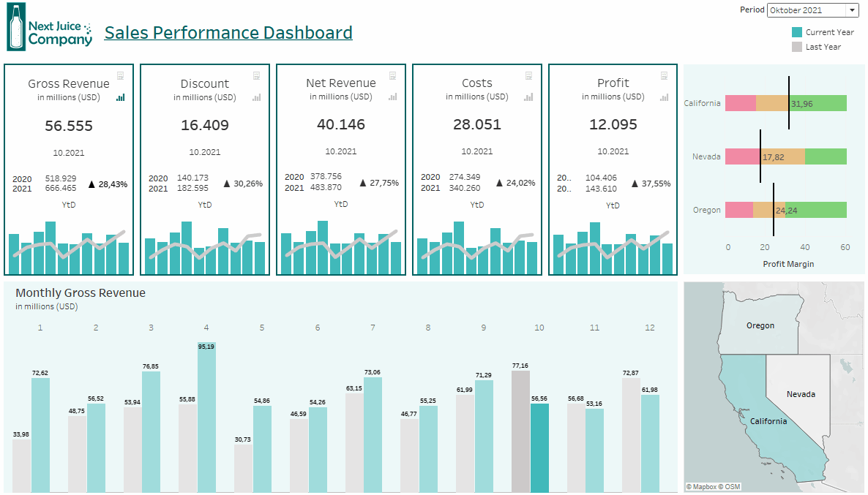Toggle the highlighted chart view on Gross Revenue card
868x495 pixels.
pyautogui.click(x=120, y=97)
